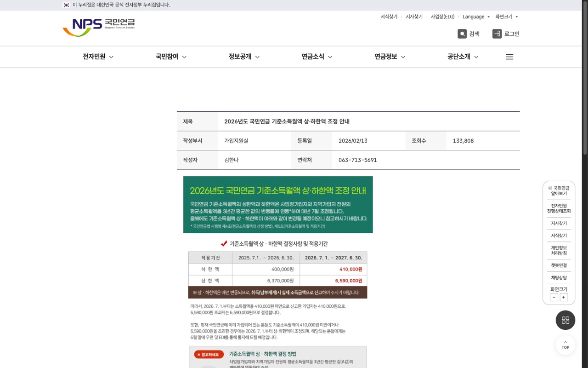Select the registration date 2026/02/13
588x368 pixels.
click(x=353, y=141)
